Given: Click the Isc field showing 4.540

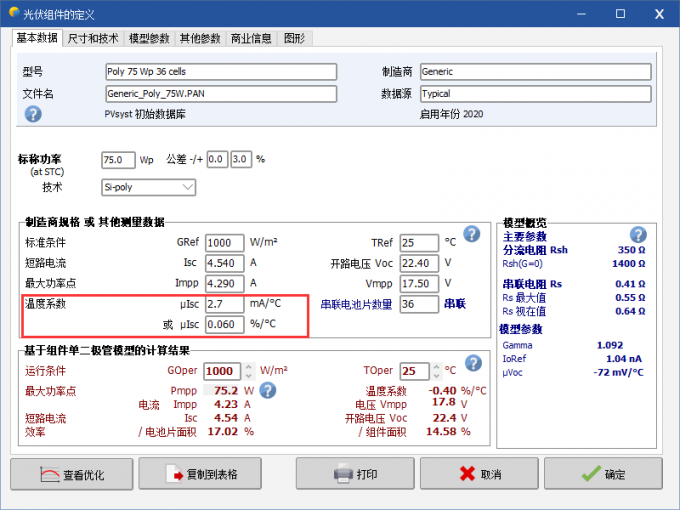Looking at the screenshot, I should point(224,263).
